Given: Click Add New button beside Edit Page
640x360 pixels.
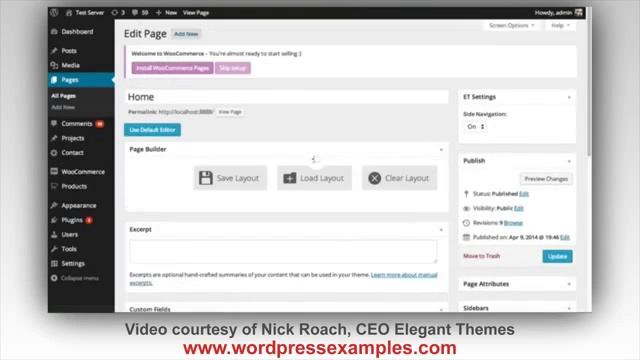Looking at the screenshot, I should click(186, 34).
